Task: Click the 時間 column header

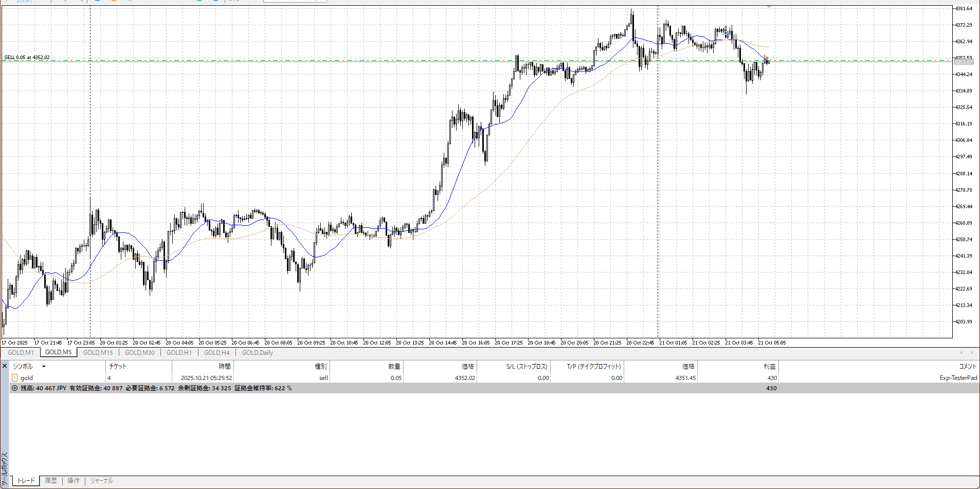Action: pos(224,367)
